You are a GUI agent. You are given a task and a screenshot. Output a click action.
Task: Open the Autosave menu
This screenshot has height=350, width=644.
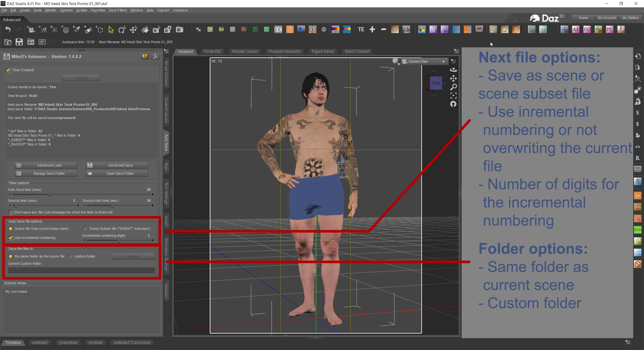pos(180,10)
